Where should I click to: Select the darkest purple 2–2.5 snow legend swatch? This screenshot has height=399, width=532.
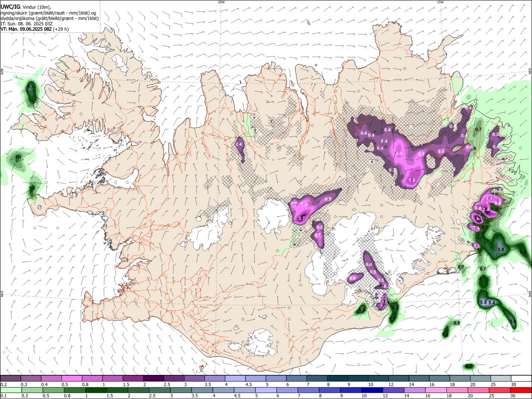click(153, 379)
